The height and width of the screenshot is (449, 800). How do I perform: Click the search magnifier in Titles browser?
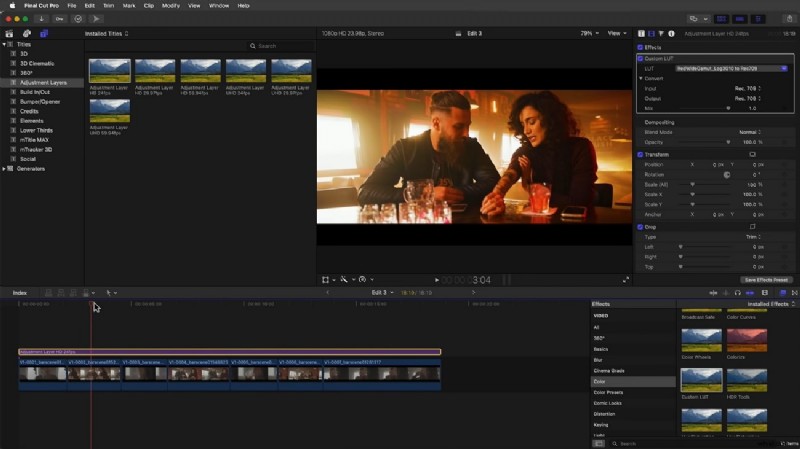tap(253, 46)
